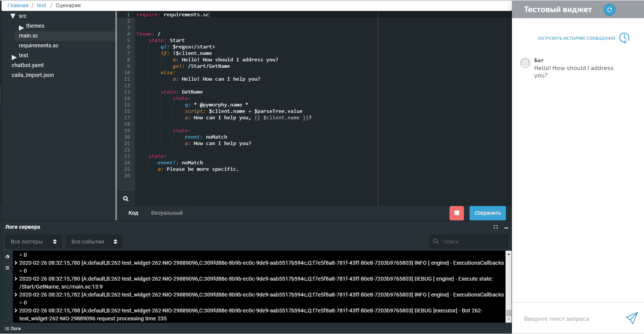The height and width of the screenshot is (334, 644).
Task: Expand server logs panel to fullscreen
Action: [495, 227]
